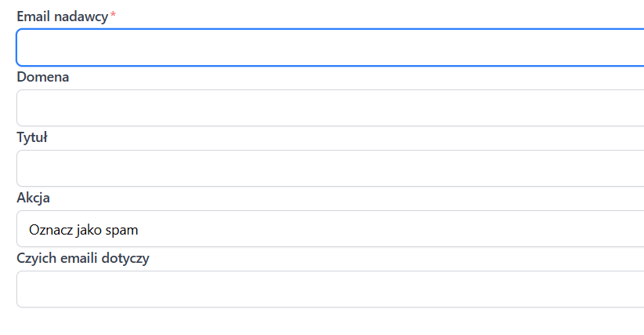This screenshot has height=335, width=644.
Task: Click the Email nadawcy input field
Action: (329, 48)
